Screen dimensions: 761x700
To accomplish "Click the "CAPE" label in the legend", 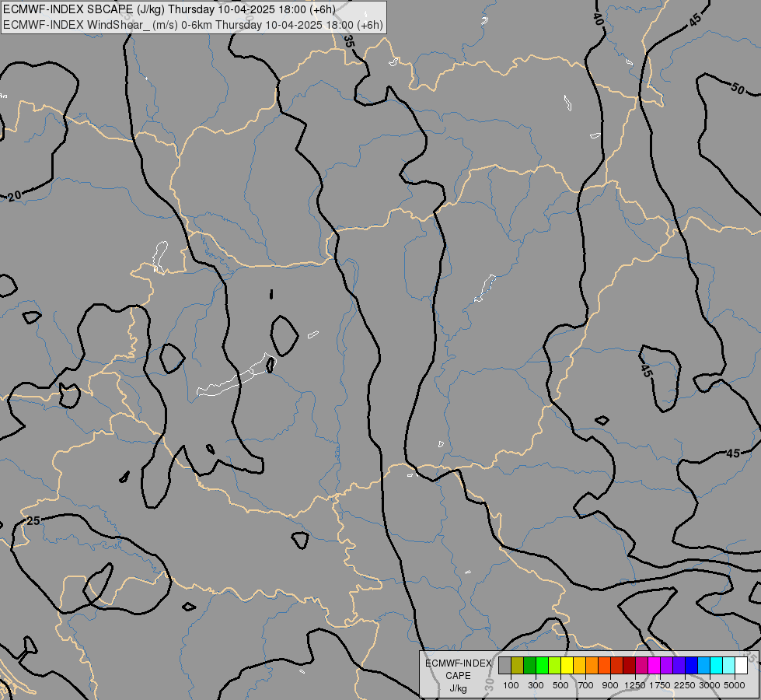I will point(458,676).
